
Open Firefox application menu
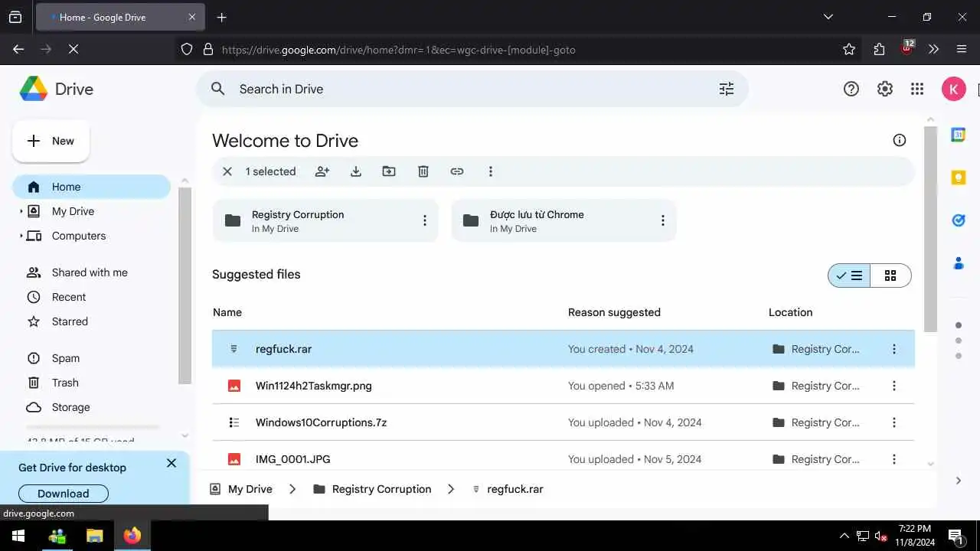click(x=962, y=49)
